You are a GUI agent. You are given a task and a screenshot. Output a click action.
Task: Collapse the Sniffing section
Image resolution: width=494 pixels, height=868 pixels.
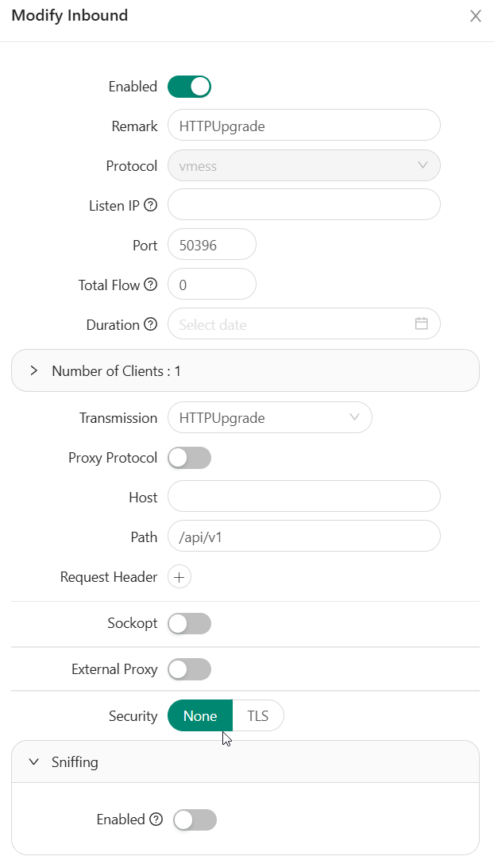click(x=245, y=761)
